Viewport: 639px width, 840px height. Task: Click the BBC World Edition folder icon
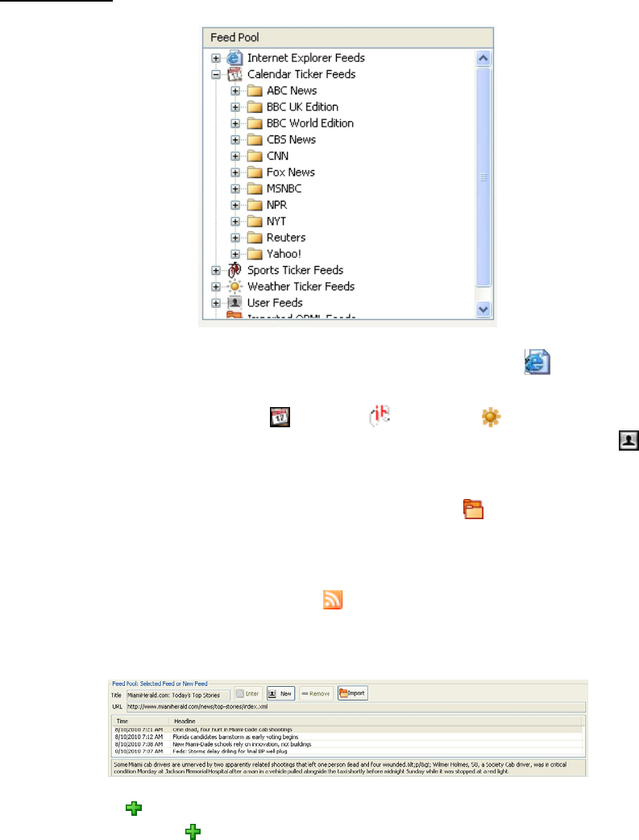(x=255, y=123)
